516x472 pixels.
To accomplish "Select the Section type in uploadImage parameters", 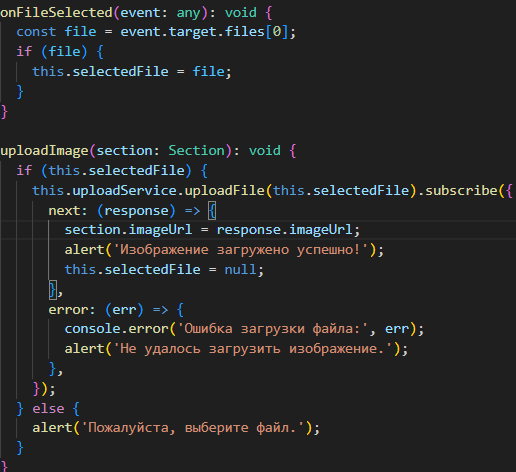I will click(197, 151).
